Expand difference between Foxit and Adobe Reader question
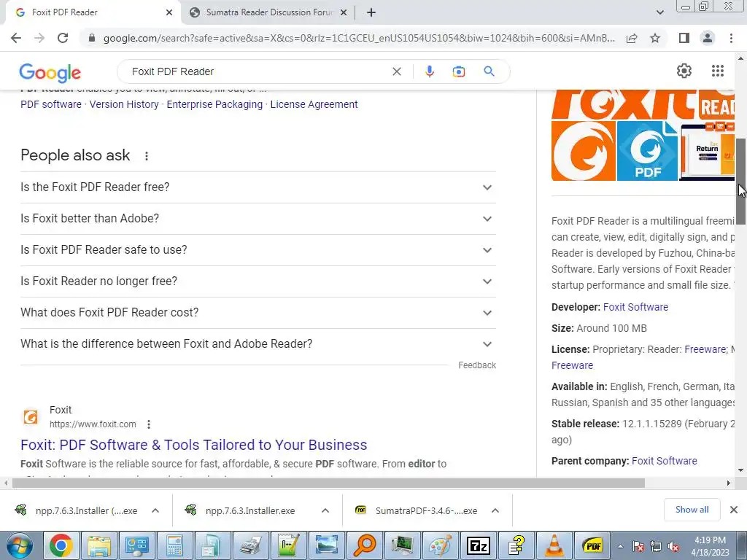 coord(258,344)
